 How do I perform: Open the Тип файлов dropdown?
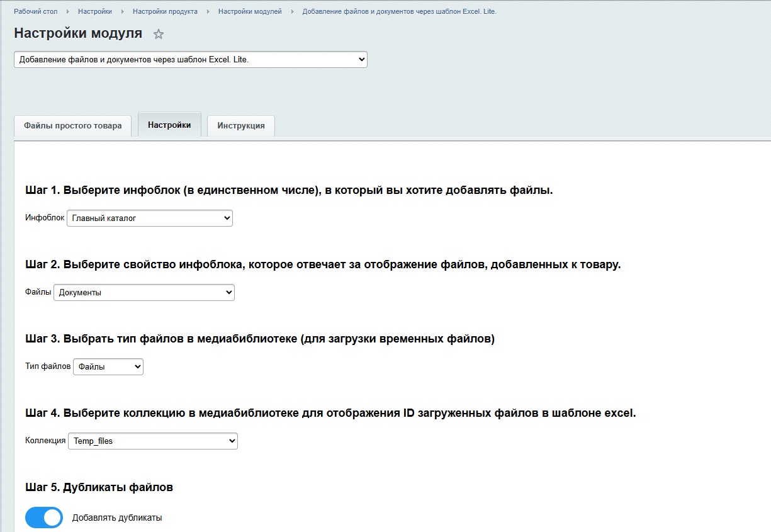108,366
